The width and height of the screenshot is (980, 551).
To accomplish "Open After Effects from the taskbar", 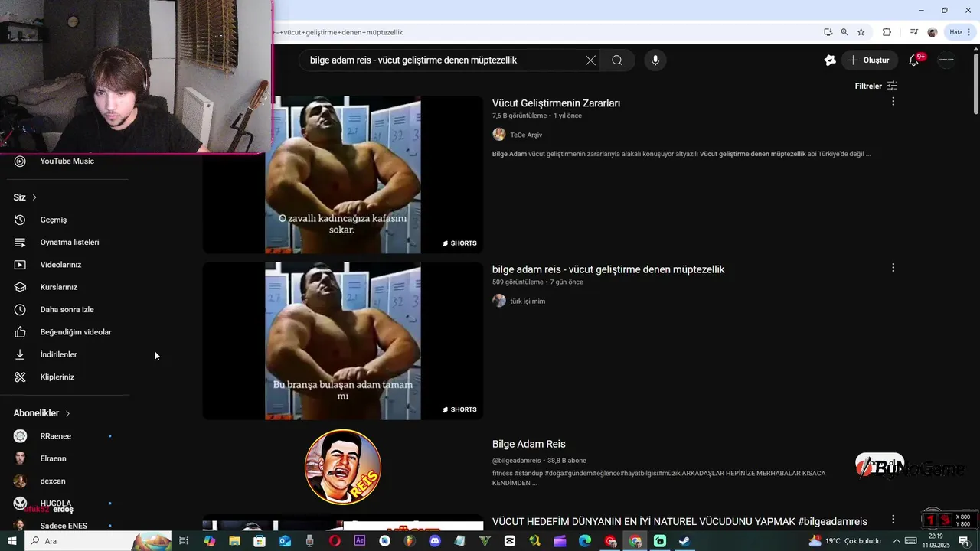I will point(360,541).
